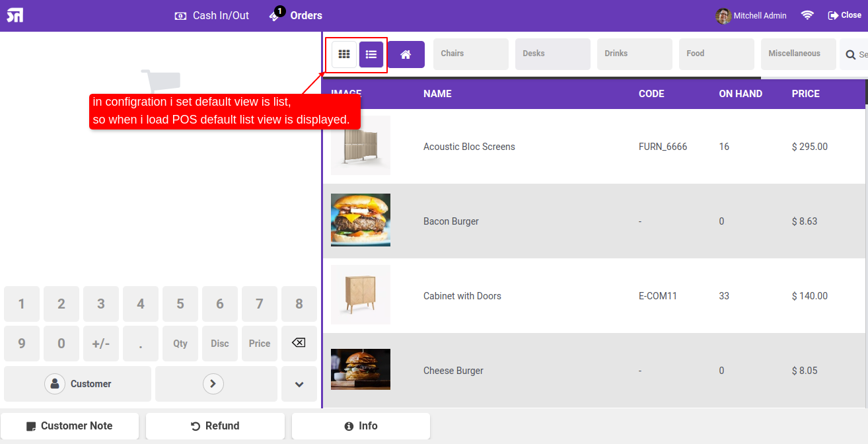Viewport: 868px width, 444px height.
Task: Click the Mitchell Admin user avatar
Action: pos(723,16)
